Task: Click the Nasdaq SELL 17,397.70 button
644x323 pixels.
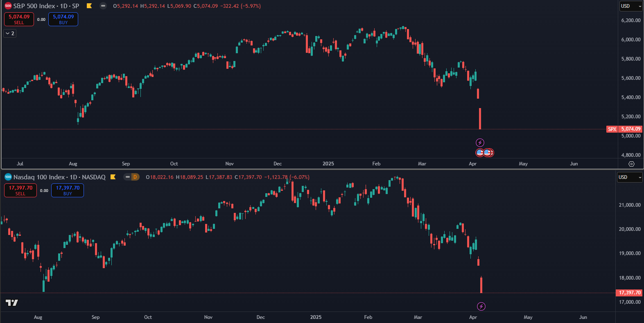Action: coord(20,190)
